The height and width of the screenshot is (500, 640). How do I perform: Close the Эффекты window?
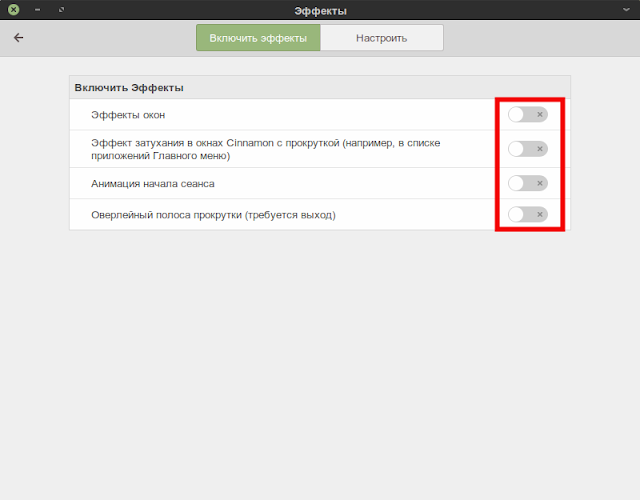click(13, 9)
